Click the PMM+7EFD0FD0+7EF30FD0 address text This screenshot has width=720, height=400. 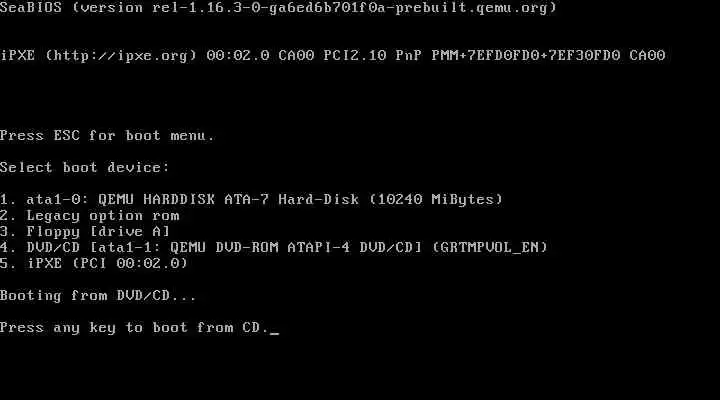[526, 56]
